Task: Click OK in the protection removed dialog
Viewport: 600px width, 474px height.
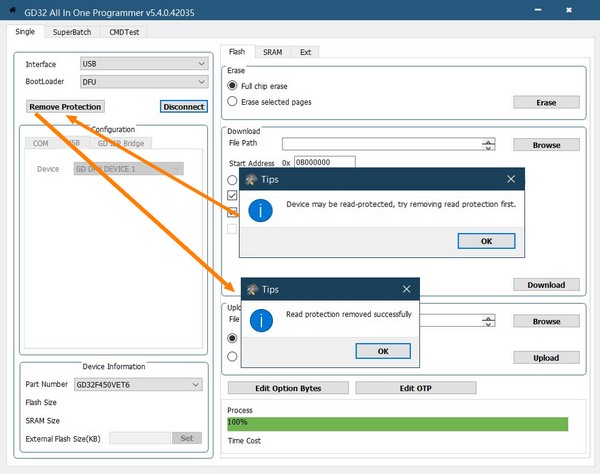Action: (x=383, y=351)
